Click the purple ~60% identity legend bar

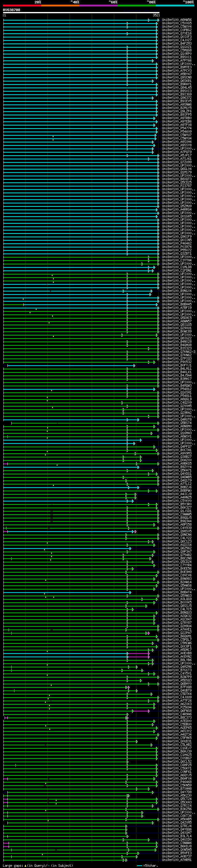99,6
